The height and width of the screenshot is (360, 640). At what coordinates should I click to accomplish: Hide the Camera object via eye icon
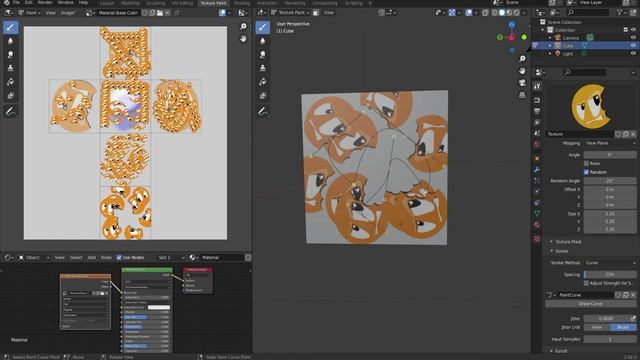(x=633, y=38)
